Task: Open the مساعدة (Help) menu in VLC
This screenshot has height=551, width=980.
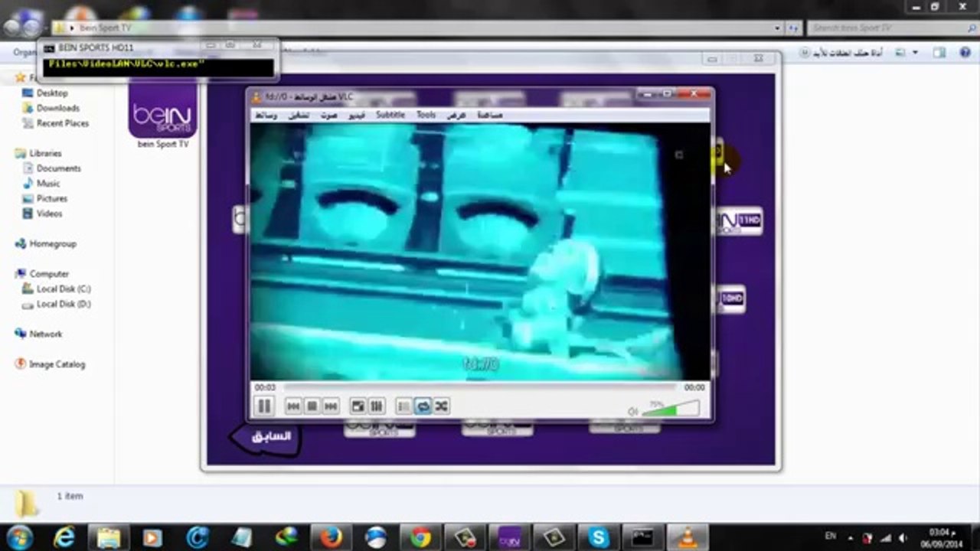Action: tap(490, 115)
